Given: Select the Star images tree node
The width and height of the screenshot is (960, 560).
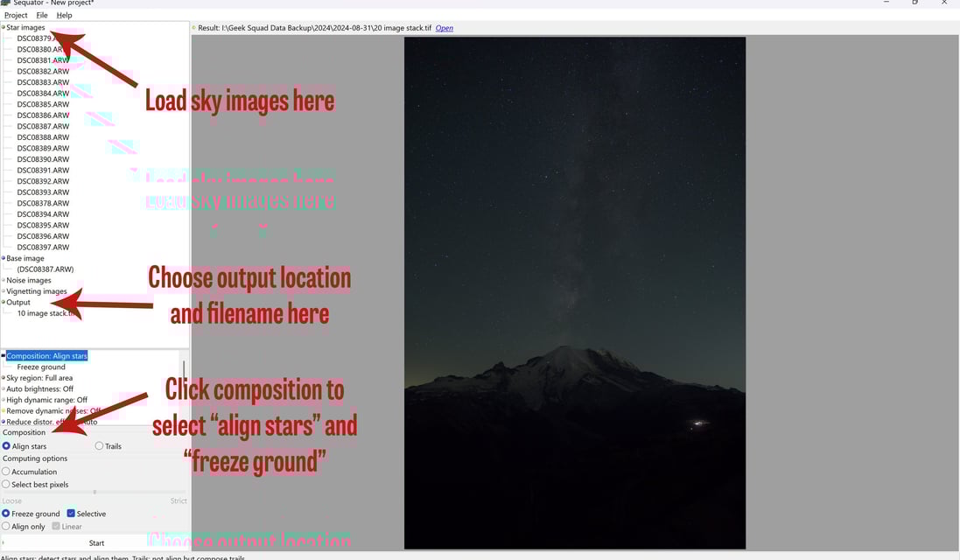Looking at the screenshot, I should (x=25, y=27).
